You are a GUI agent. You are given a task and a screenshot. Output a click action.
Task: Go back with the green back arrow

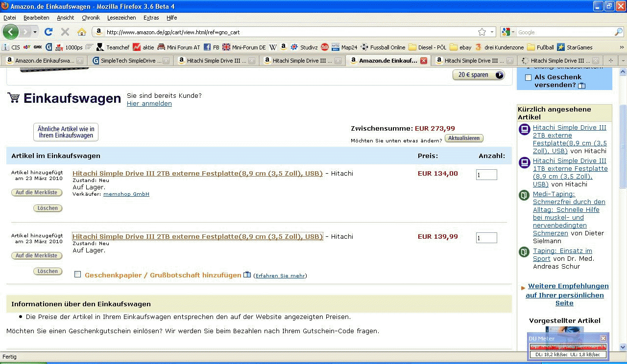[x=11, y=32]
